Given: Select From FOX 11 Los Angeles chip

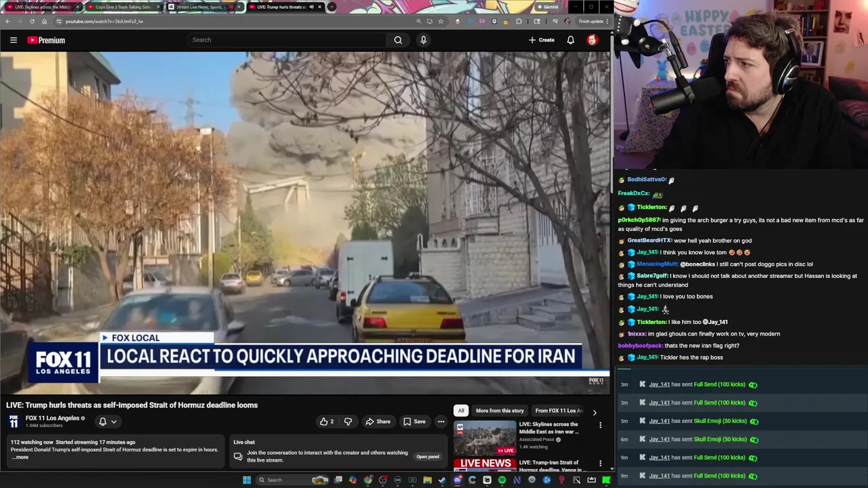Looking at the screenshot, I should [x=558, y=411].
